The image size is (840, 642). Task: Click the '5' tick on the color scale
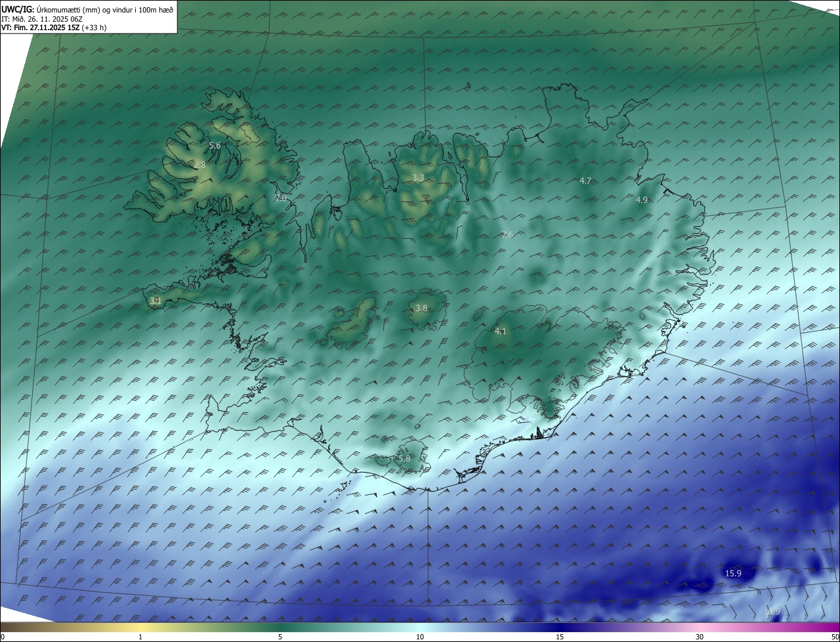coord(280,637)
